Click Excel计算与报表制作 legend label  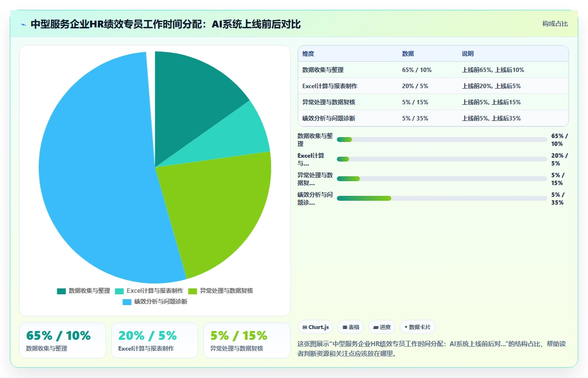pos(155,291)
